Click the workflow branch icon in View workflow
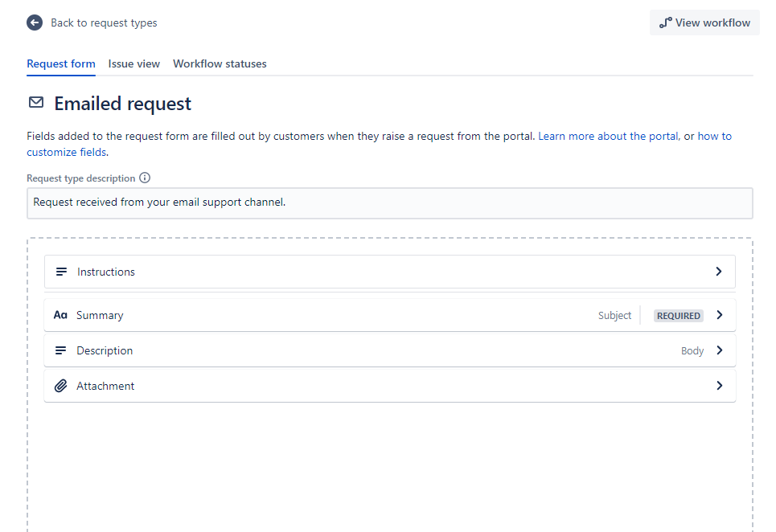 click(x=664, y=23)
